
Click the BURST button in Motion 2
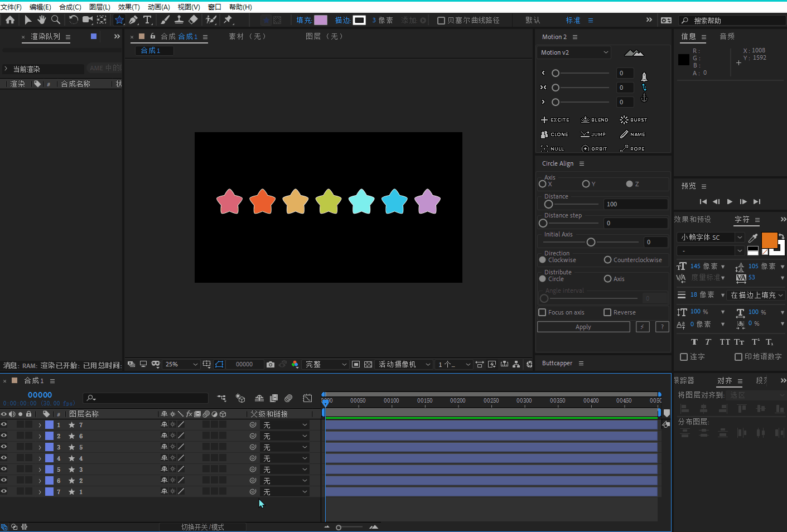(x=633, y=120)
